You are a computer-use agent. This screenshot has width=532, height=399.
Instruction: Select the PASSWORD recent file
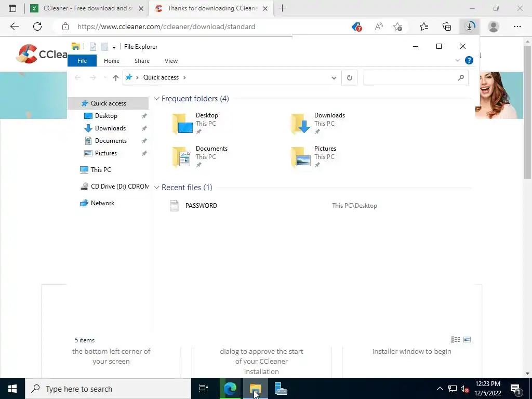(201, 206)
